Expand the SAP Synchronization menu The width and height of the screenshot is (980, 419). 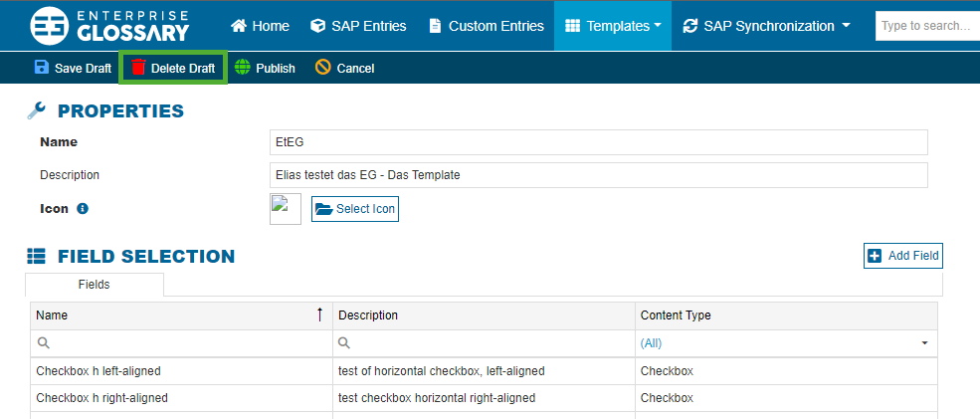pyautogui.click(x=766, y=26)
